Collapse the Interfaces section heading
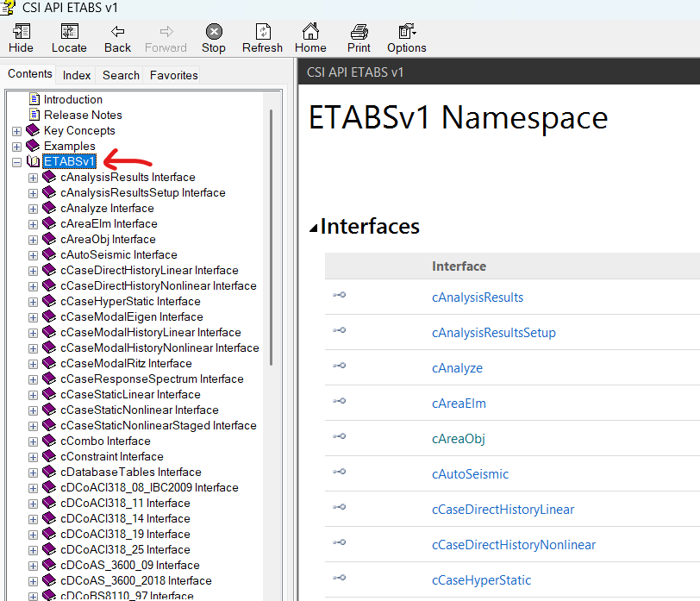Viewport: 700px width, 601px height. click(x=314, y=228)
